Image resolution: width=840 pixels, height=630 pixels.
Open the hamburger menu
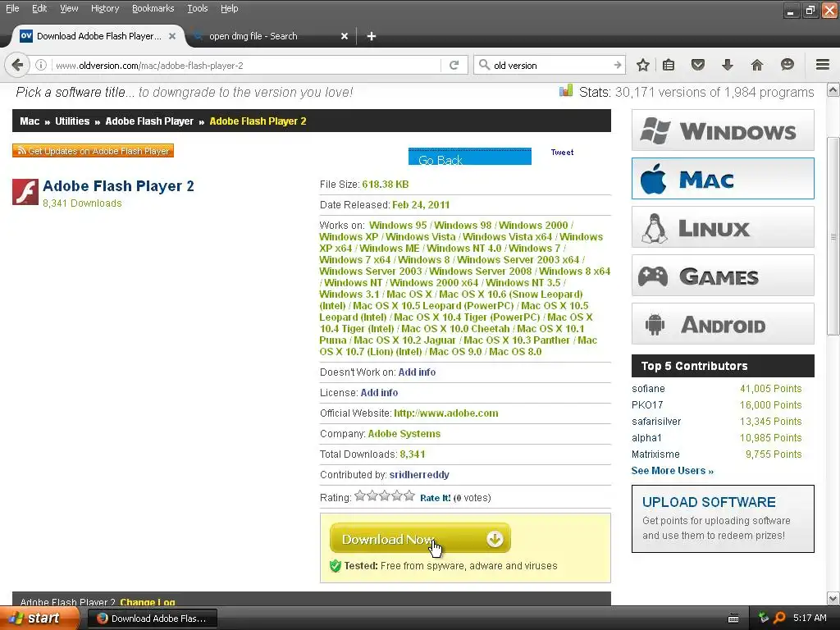[823, 65]
